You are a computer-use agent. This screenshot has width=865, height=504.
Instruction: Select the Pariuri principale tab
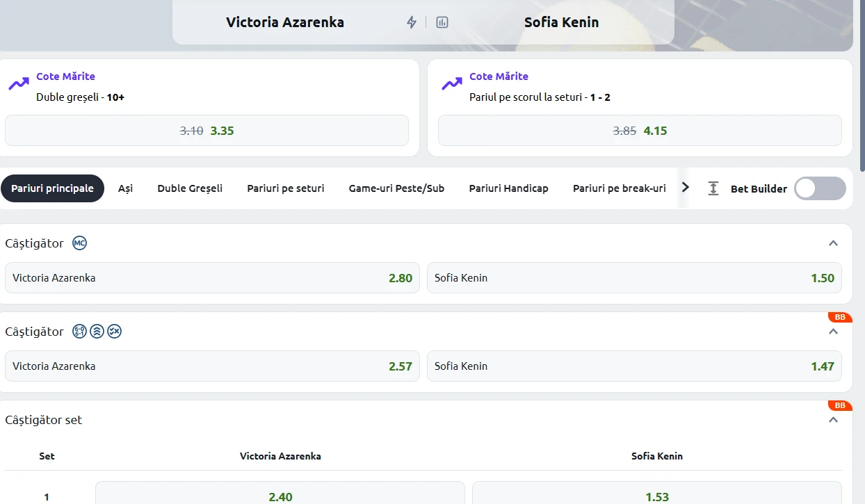tap(52, 188)
